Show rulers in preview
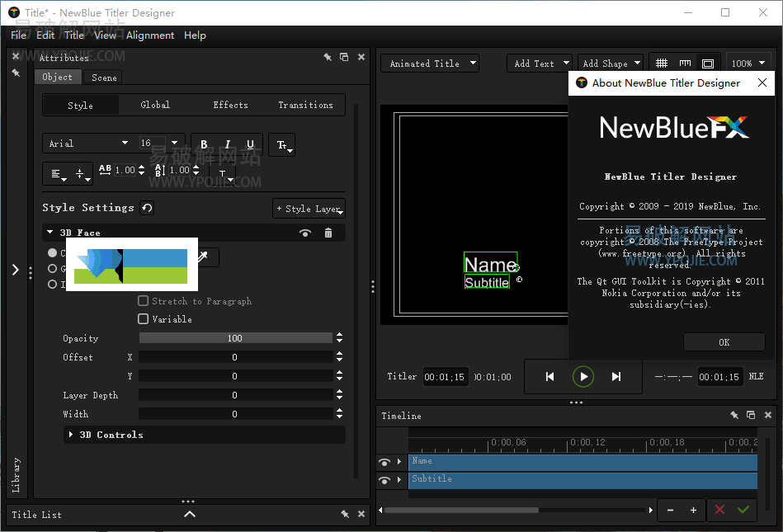Image resolution: width=783 pixels, height=532 pixels. [x=685, y=64]
